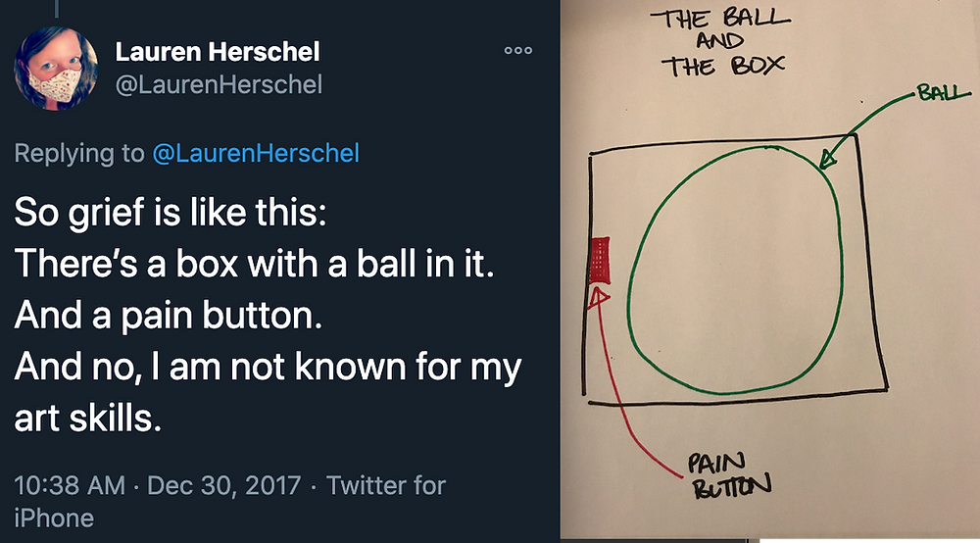The height and width of the screenshot is (543, 980).
Task: Click the green ball circle outline
Action: (735, 270)
